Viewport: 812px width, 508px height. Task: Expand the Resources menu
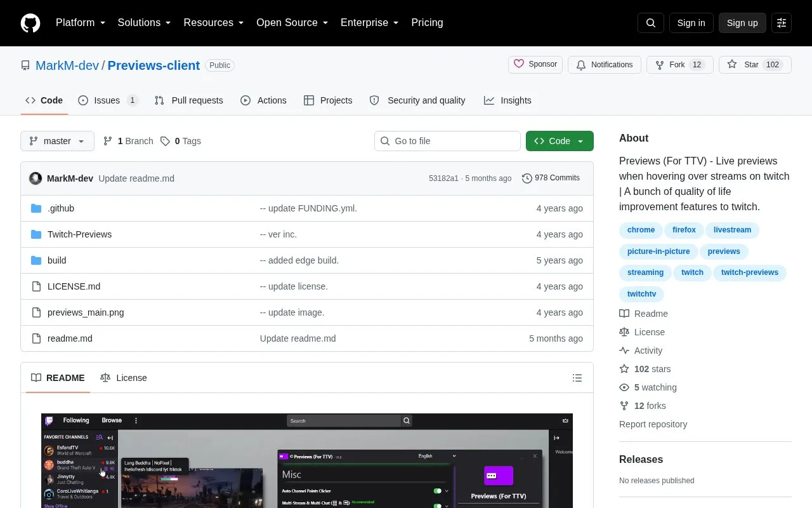[x=214, y=23]
